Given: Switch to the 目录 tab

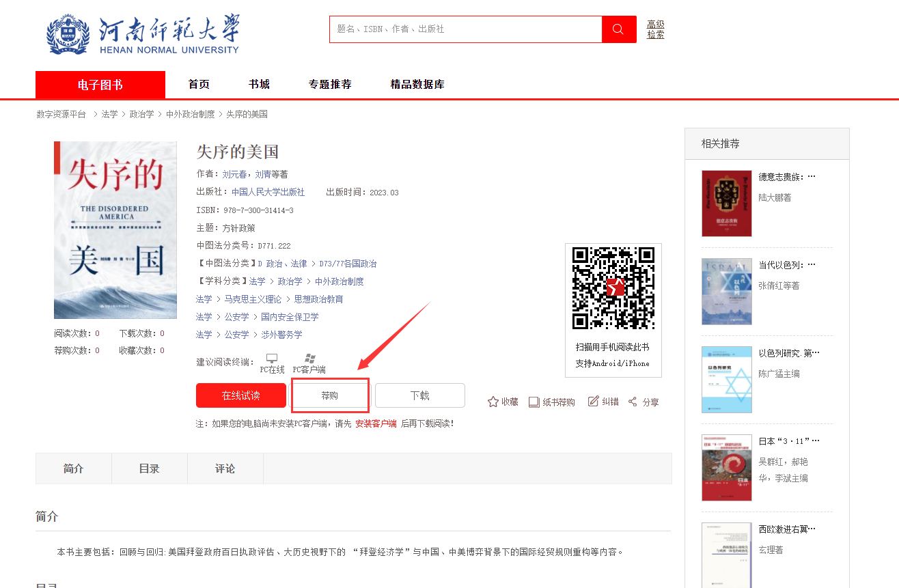Looking at the screenshot, I should point(149,468).
